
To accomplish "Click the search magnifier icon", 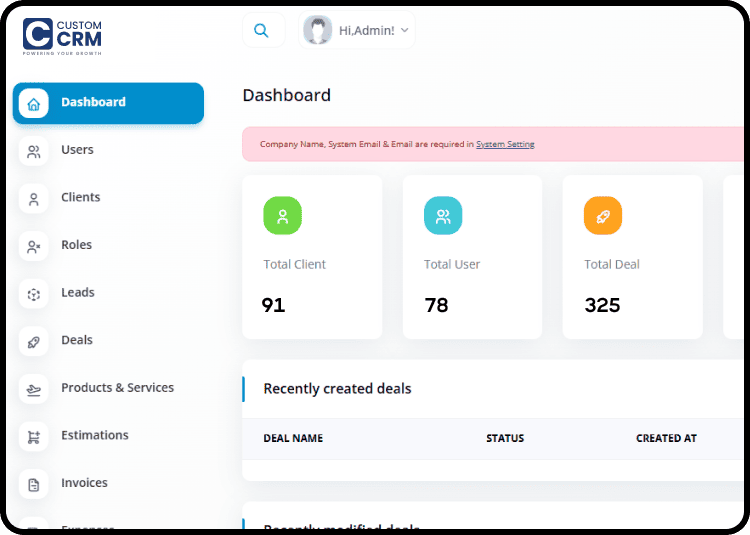I will coord(261,31).
